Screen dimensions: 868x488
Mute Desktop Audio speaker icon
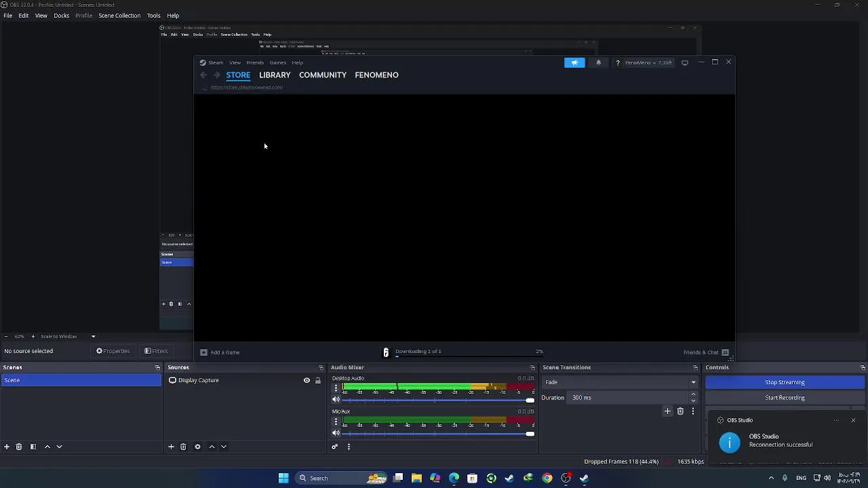tap(336, 400)
